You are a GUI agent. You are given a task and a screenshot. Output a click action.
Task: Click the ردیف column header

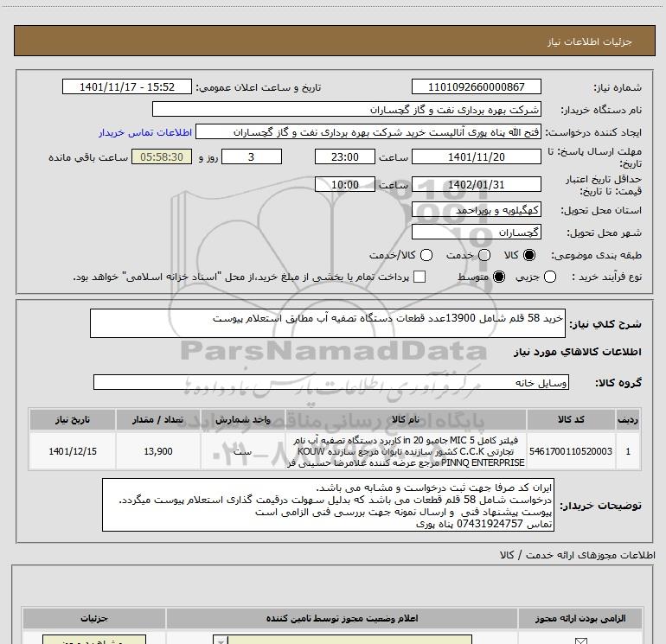tap(628, 420)
